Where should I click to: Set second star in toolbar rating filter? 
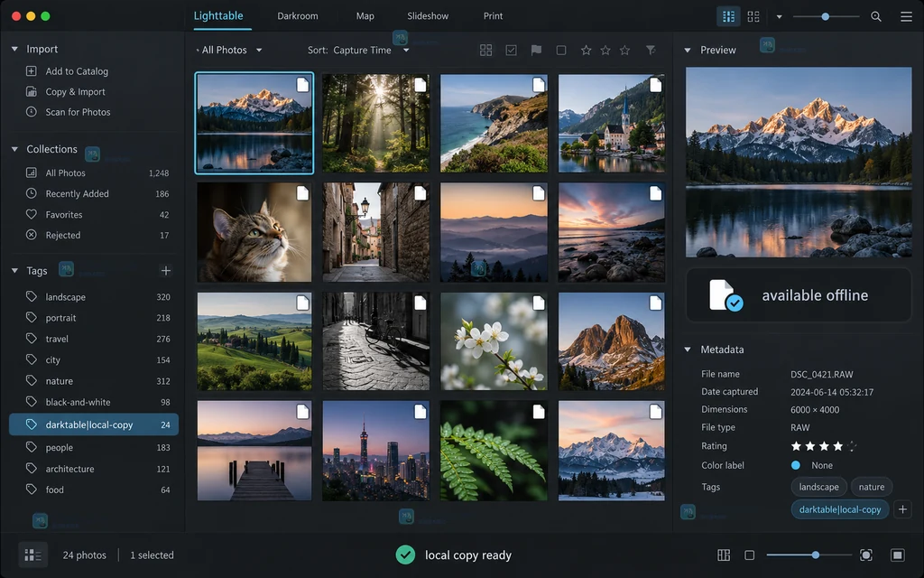pyautogui.click(x=605, y=51)
